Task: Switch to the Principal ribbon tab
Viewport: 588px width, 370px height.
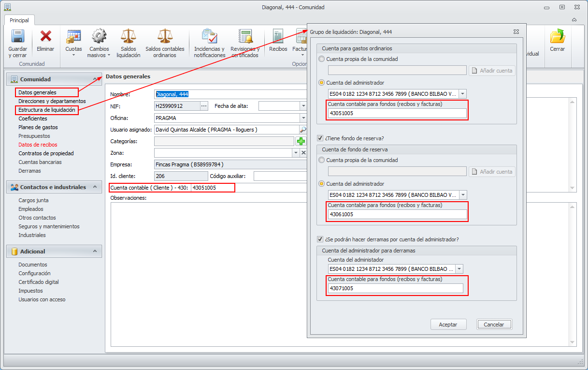Action: pos(19,20)
